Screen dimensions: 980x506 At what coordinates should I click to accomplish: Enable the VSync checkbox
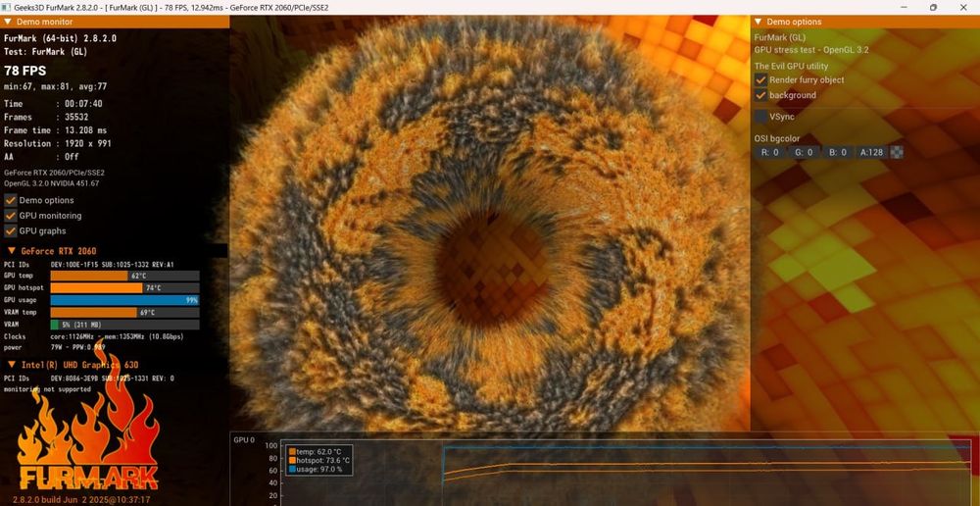(760, 117)
